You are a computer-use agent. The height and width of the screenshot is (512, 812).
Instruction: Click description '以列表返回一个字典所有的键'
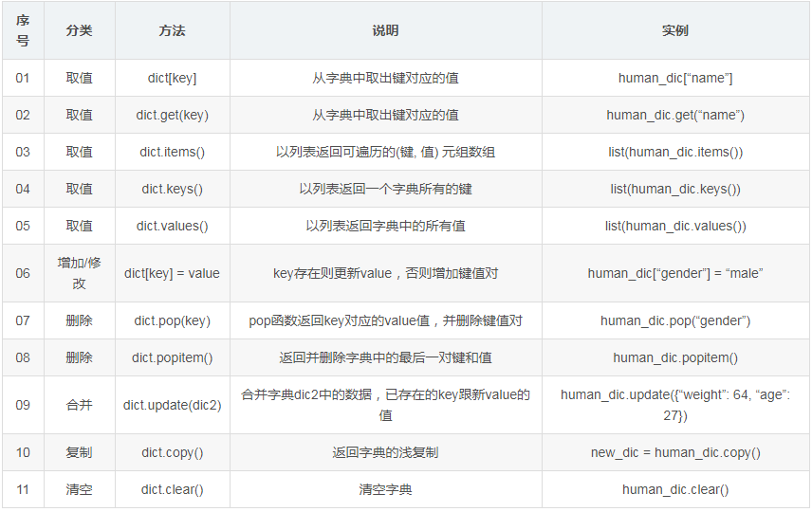tap(385, 189)
